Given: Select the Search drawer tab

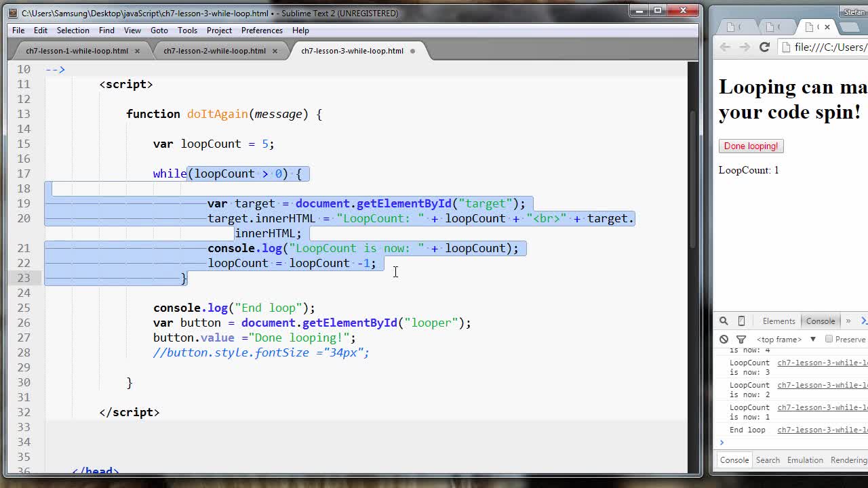Looking at the screenshot, I should point(768,460).
